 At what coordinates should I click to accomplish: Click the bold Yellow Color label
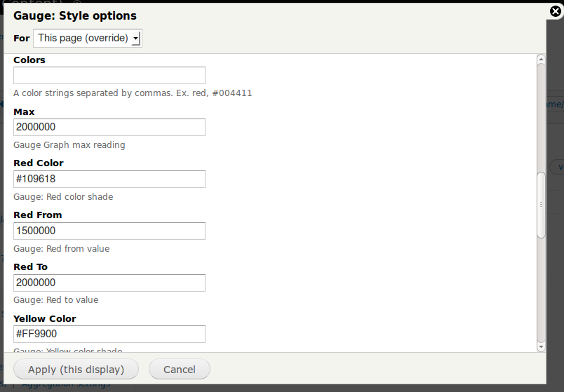pyautogui.click(x=45, y=318)
